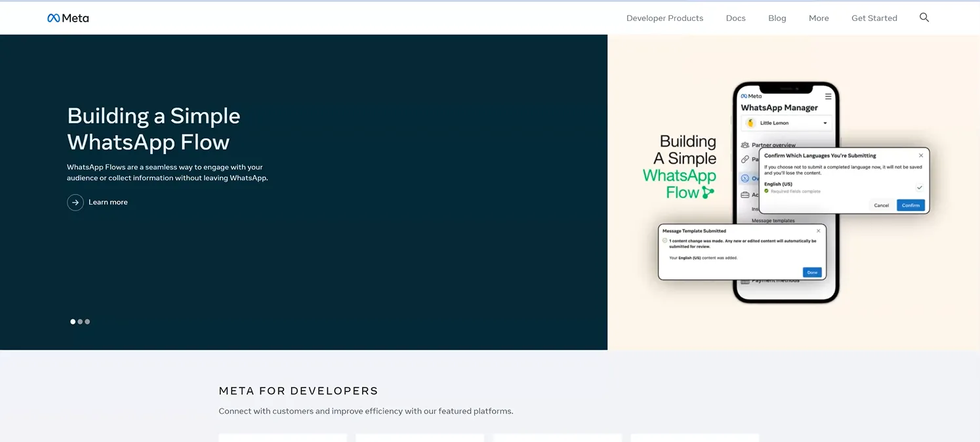980x442 pixels.
Task: Expand the Little Lemon account dropdown
Action: point(825,123)
